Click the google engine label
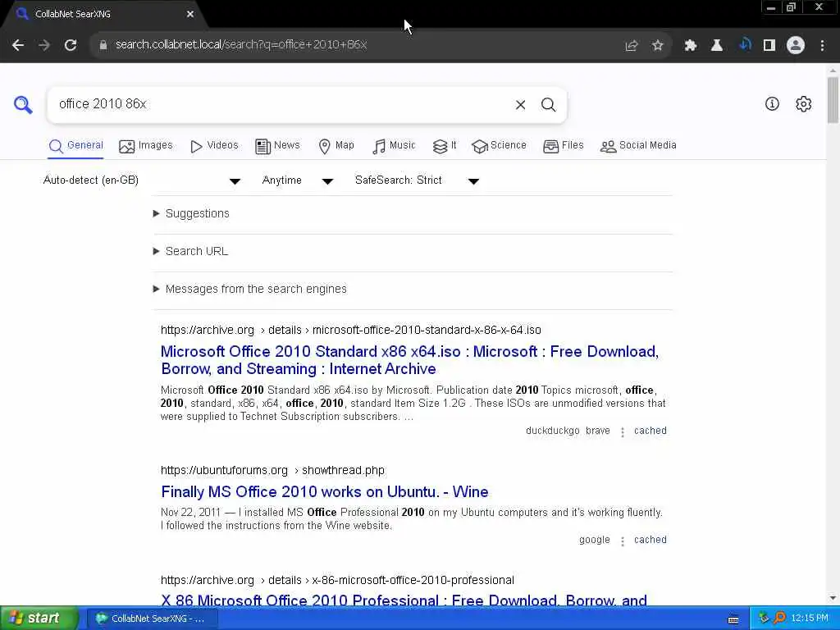This screenshot has height=630, width=840. point(594,540)
